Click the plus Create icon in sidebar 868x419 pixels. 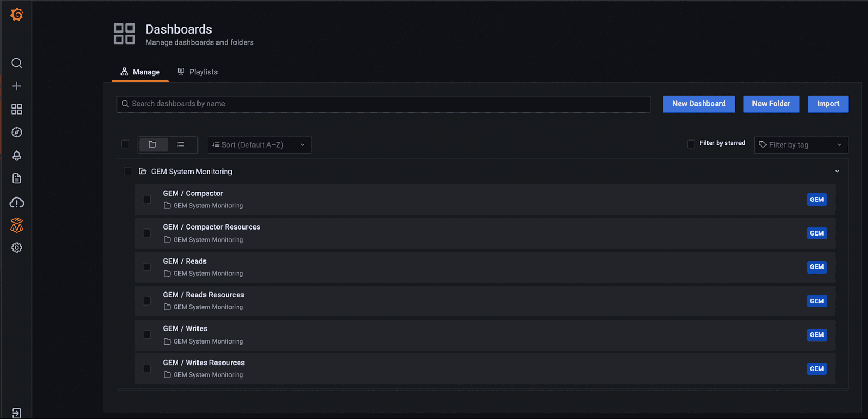point(17,86)
